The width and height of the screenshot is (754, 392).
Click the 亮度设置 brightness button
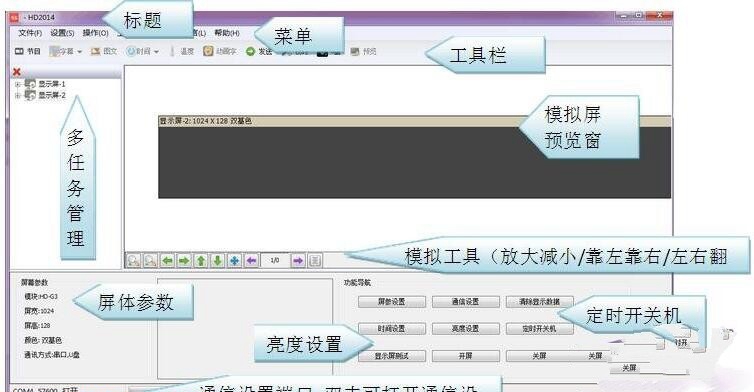coord(465,329)
